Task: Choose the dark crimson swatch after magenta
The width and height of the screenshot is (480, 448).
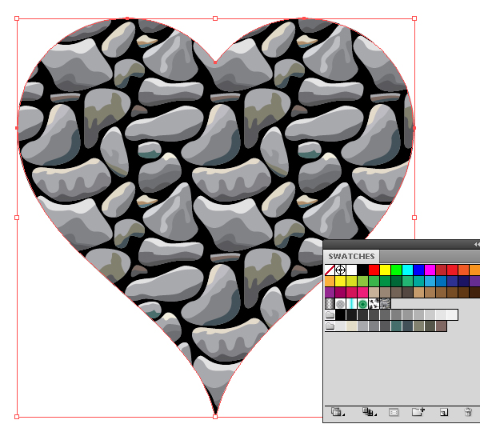Action: pos(441,270)
